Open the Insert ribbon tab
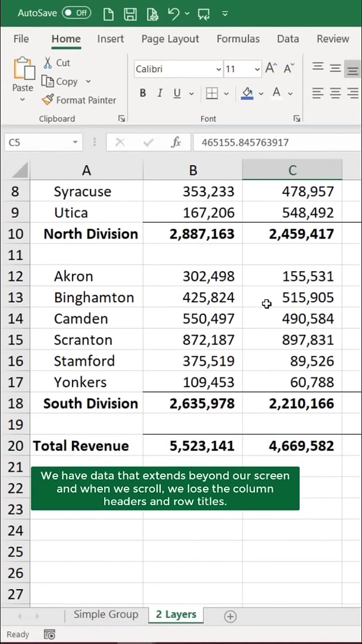The height and width of the screenshot is (644, 362). click(110, 39)
